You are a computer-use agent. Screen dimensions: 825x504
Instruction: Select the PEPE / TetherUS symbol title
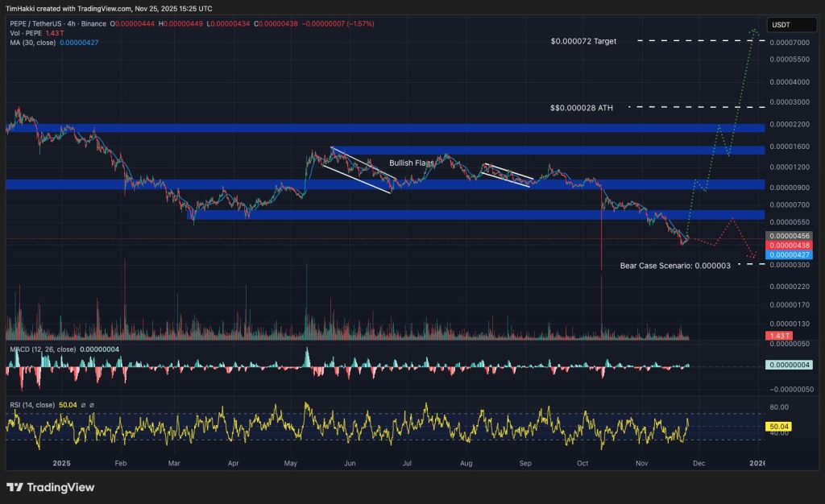44,23
